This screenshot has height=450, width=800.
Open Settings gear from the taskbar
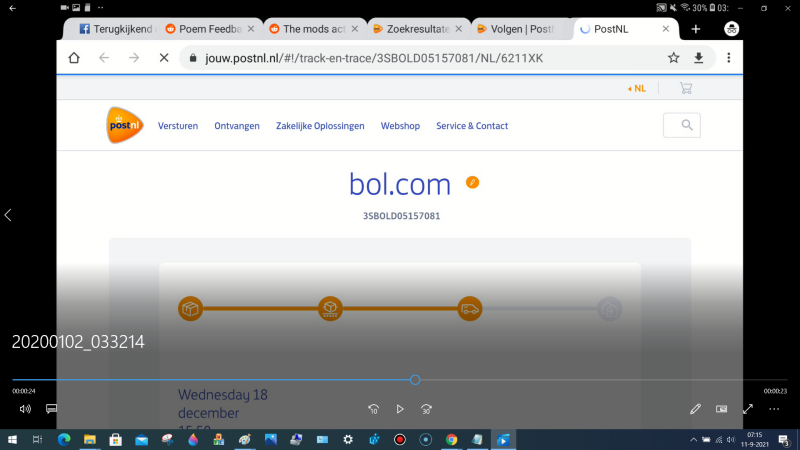(348, 439)
